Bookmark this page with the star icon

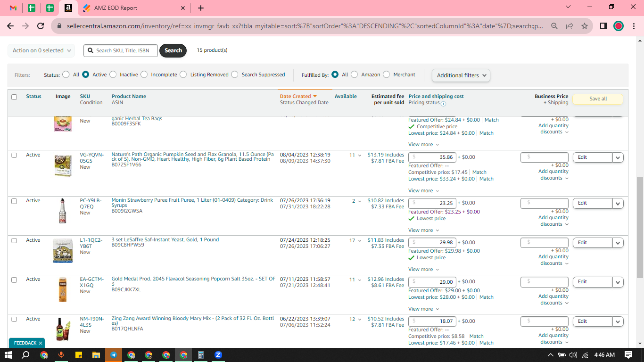coord(585,26)
